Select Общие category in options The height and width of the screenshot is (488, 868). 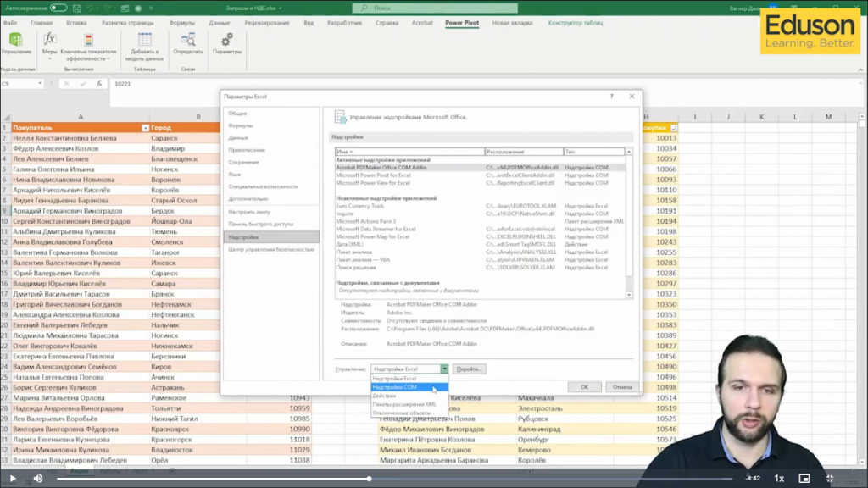[x=271, y=113]
